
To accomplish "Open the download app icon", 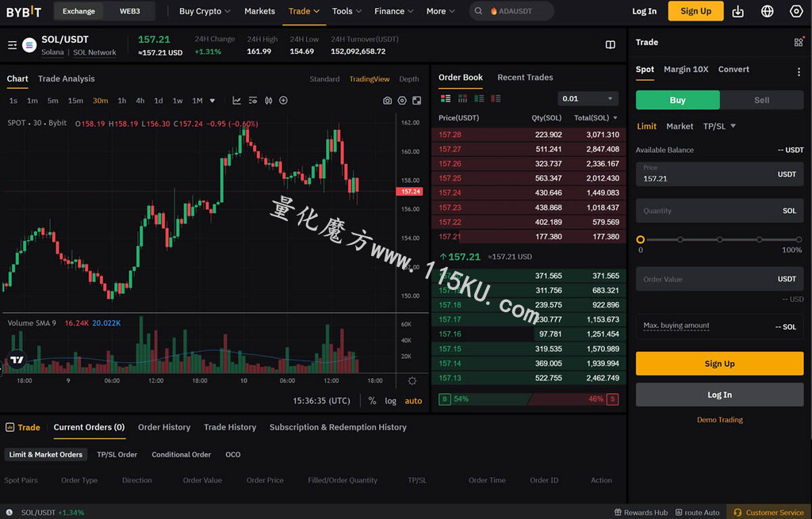I will (738, 11).
